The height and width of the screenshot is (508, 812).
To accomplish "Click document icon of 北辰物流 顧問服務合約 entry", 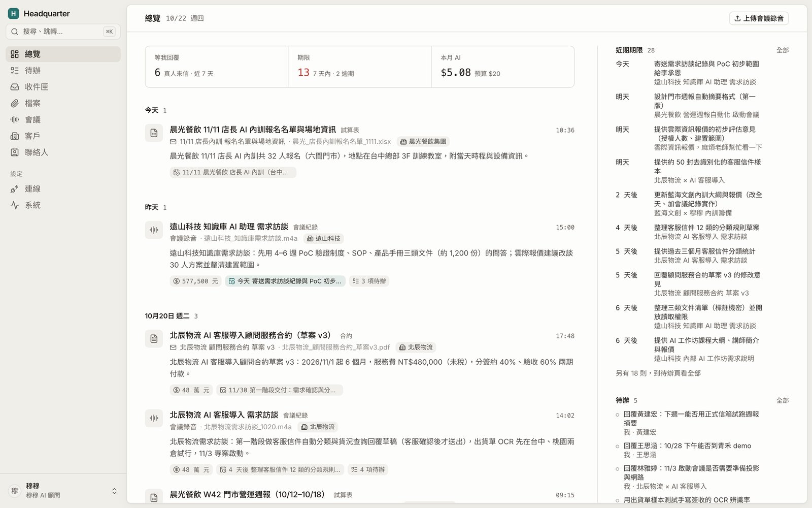I will tap(154, 339).
